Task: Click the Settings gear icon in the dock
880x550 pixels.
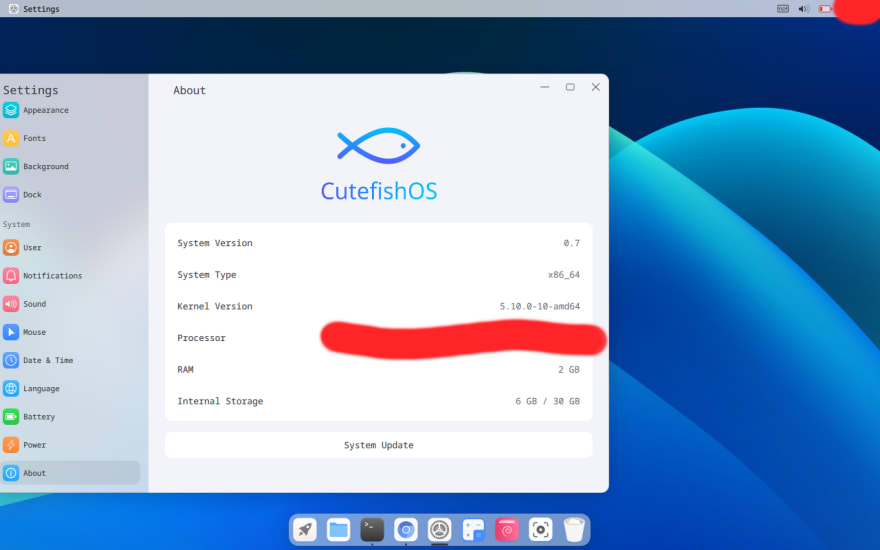Action: [x=439, y=529]
